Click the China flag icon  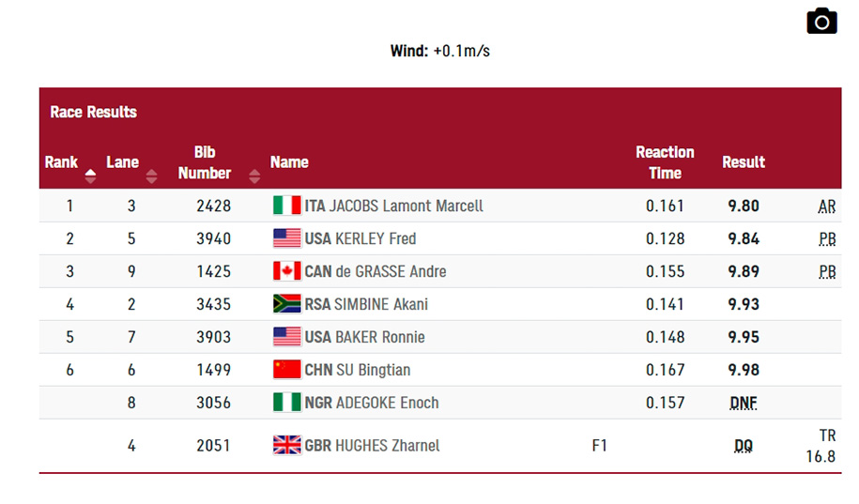(287, 370)
